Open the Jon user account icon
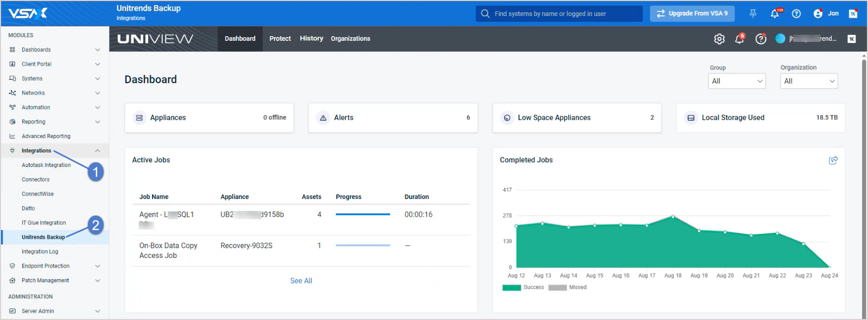Screen dimensions: 868x320 tap(818, 13)
